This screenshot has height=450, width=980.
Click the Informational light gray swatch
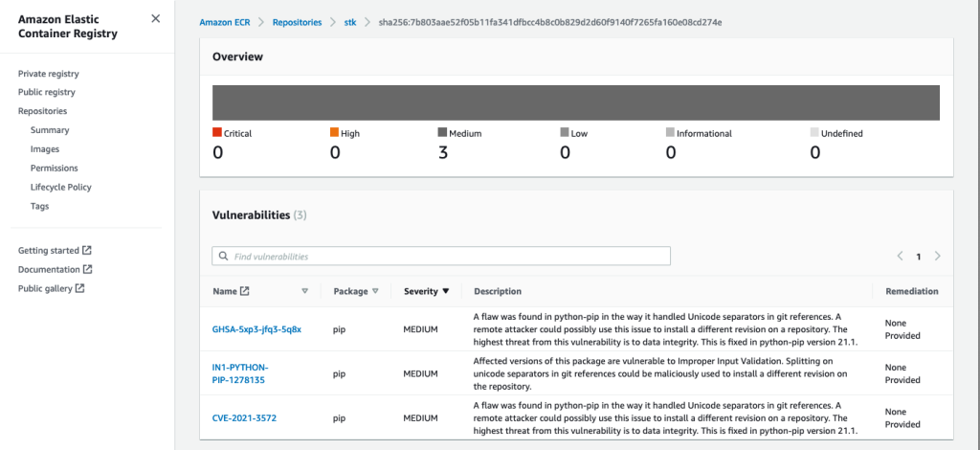coord(670,132)
